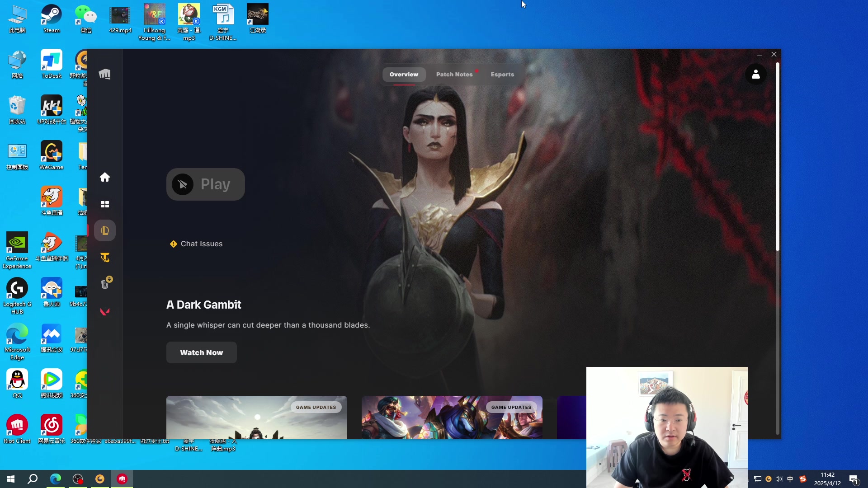Switch to Riot Client in taskbar

122,479
